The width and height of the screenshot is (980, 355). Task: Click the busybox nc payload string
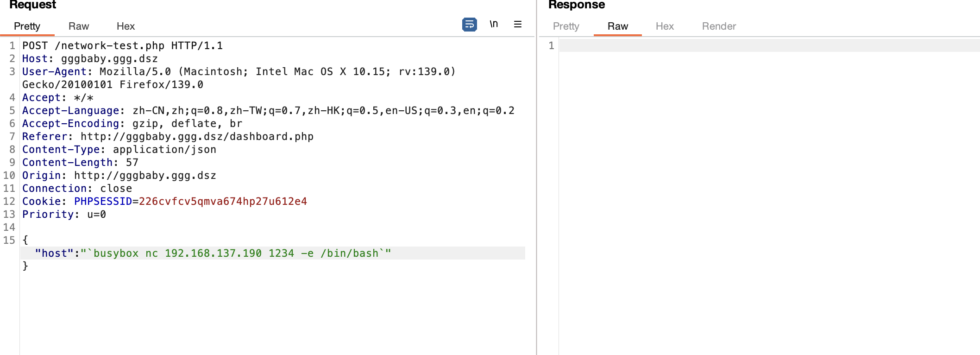tap(236, 253)
